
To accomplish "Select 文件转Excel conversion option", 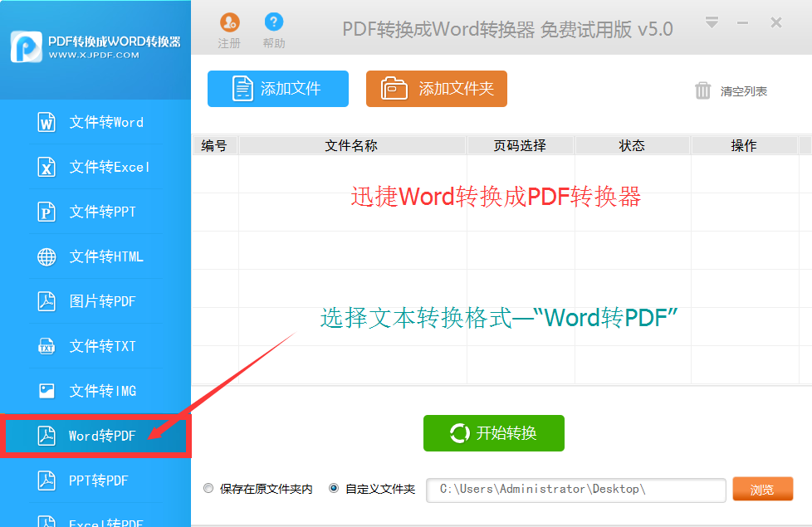I will point(95,168).
